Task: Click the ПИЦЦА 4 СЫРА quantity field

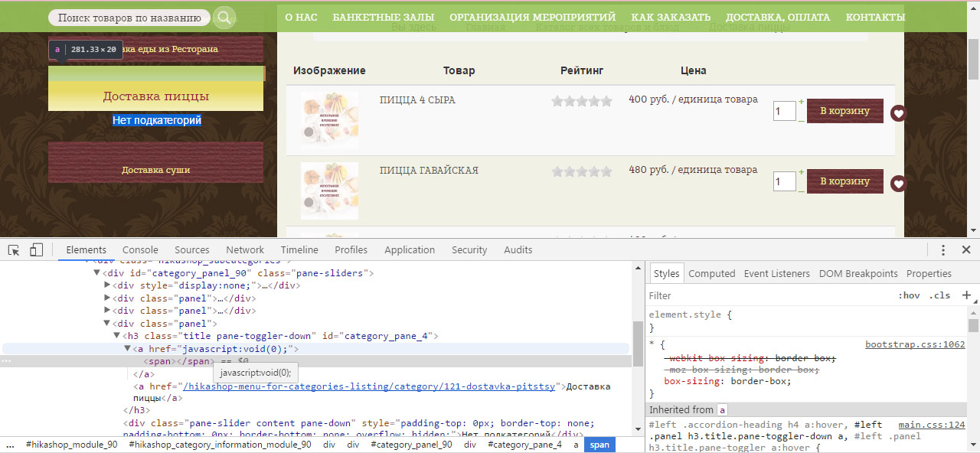Action: 785,111
